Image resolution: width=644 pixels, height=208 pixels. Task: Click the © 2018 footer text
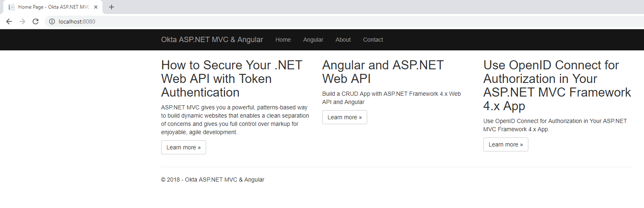click(212, 180)
